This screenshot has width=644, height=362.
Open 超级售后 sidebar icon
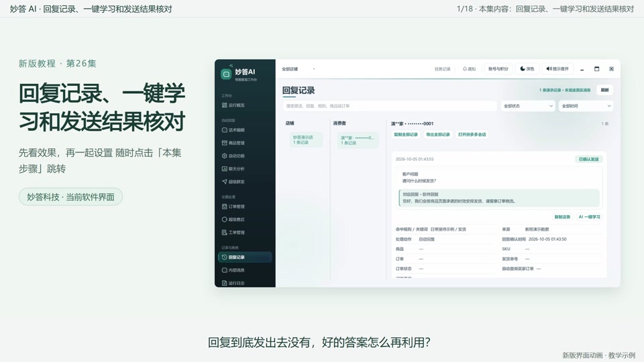tap(224, 219)
